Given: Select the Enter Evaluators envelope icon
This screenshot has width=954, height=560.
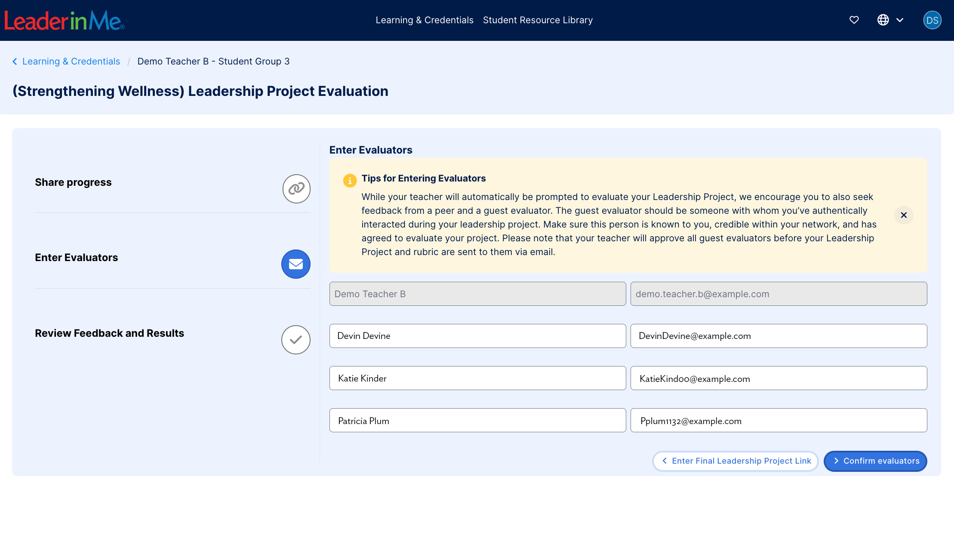Looking at the screenshot, I should point(295,264).
